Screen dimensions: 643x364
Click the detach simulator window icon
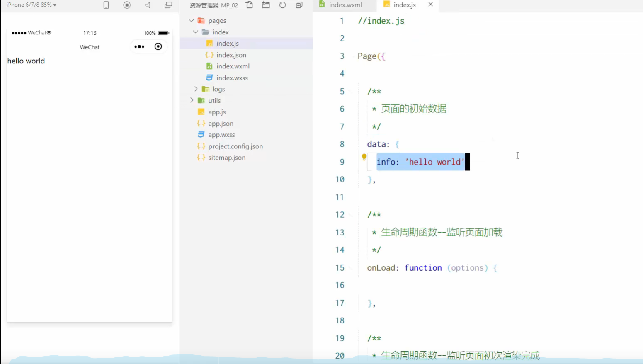pos(168,5)
